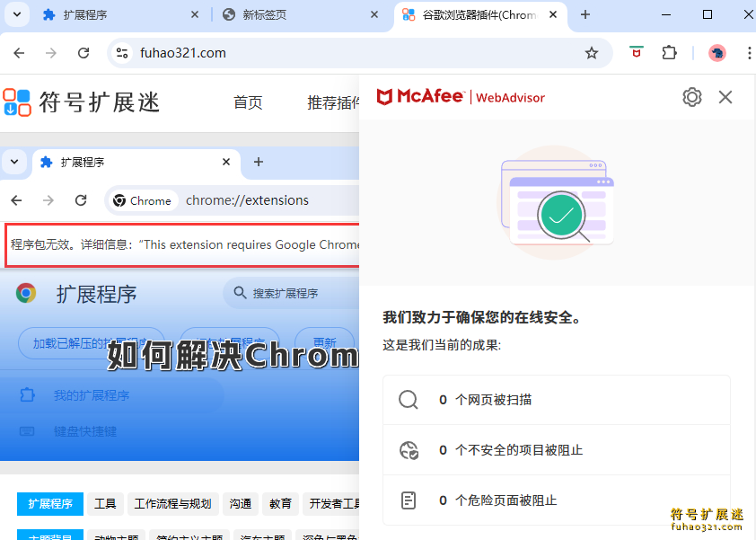The height and width of the screenshot is (540, 756).
Task: Select the 沟通 category tag
Action: tap(240, 504)
